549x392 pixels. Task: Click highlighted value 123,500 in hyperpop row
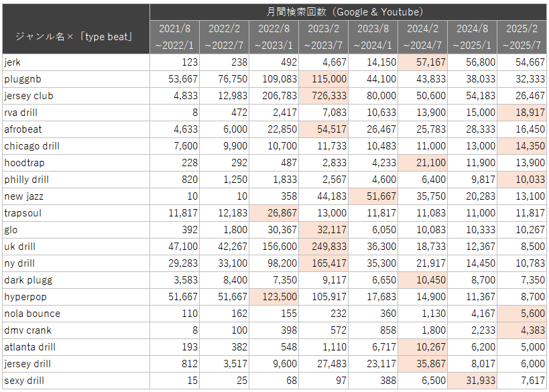coord(273,297)
